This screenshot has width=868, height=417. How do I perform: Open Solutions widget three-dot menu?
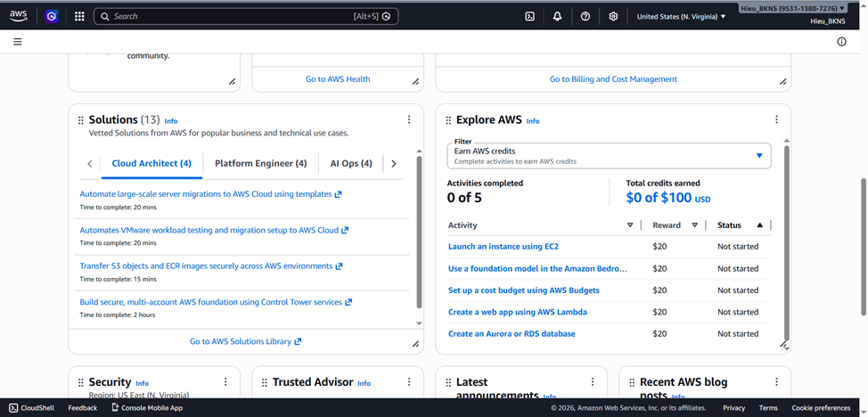click(x=409, y=119)
